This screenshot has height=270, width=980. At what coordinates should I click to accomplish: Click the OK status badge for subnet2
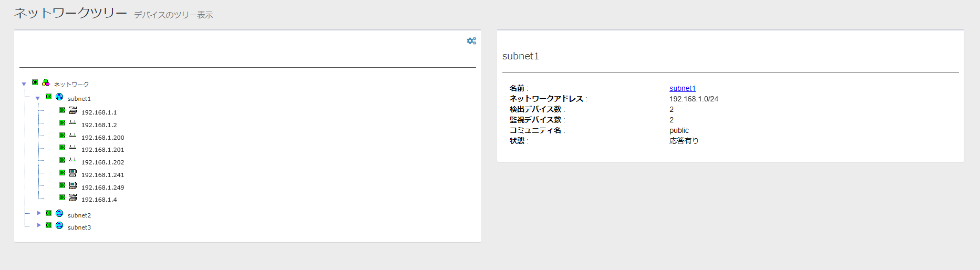tap(48, 213)
